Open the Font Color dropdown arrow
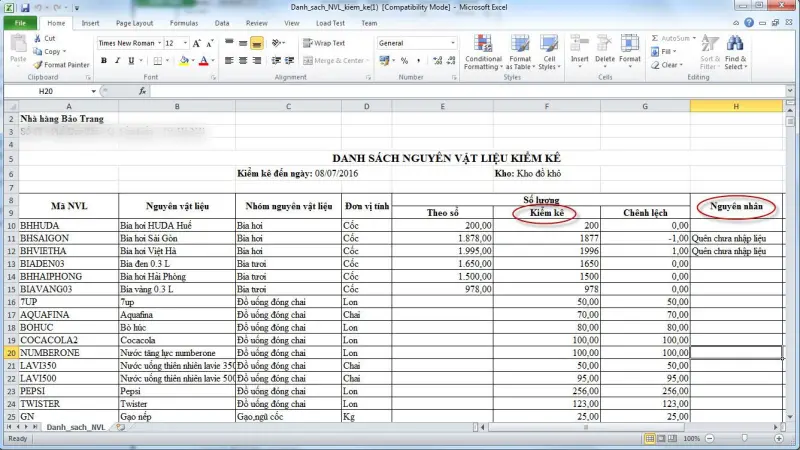The width and height of the screenshot is (800, 450). 213,61
